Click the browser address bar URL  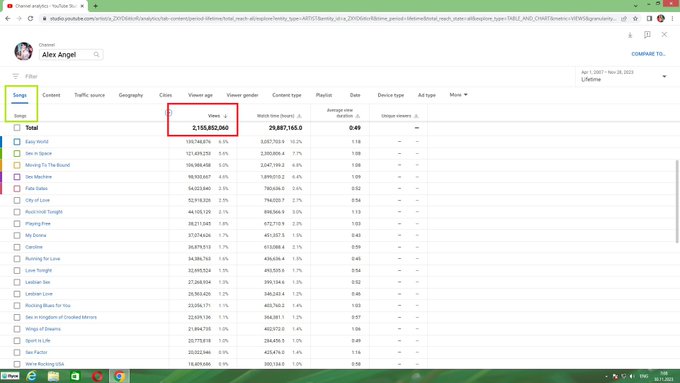[x=332, y=19]
